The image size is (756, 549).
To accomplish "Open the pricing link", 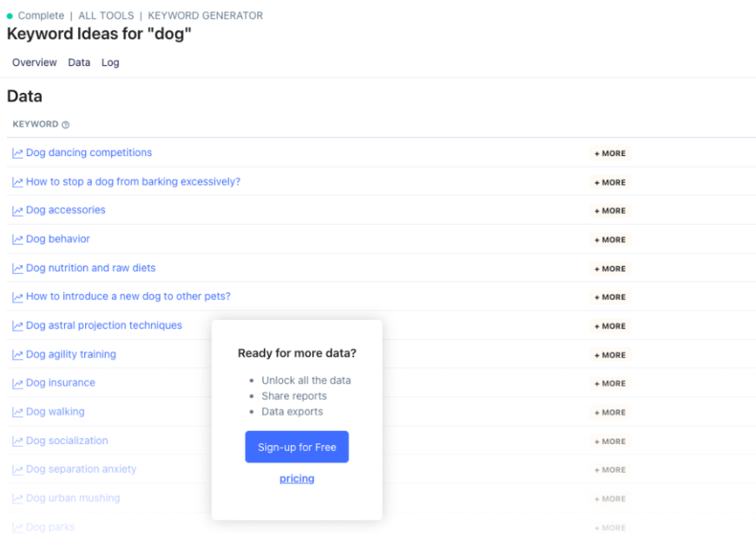I will coord(297,479).
